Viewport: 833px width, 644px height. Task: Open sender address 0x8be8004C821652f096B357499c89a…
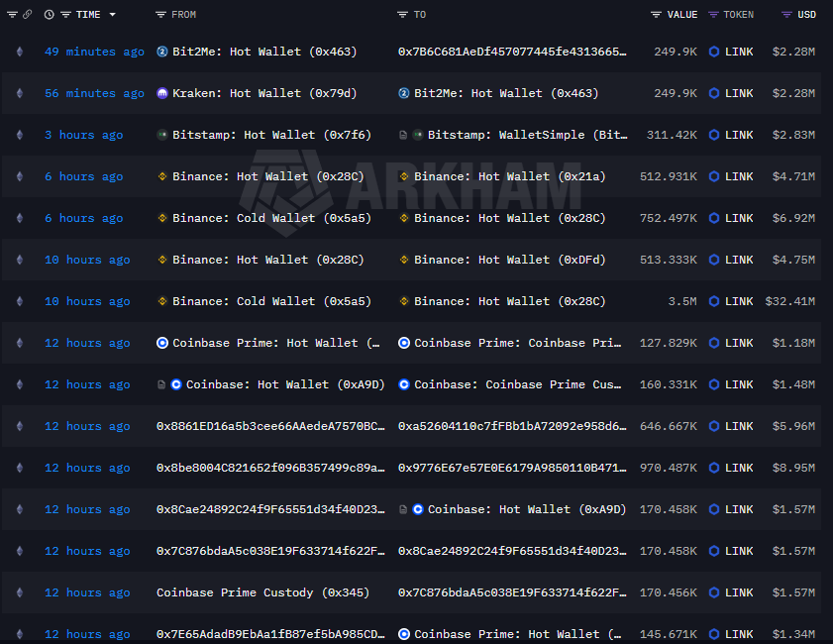click(270, 468)
